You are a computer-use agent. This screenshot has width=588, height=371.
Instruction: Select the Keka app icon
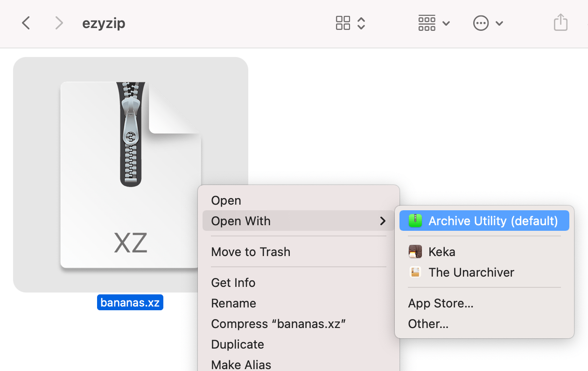tap(415, 251)
